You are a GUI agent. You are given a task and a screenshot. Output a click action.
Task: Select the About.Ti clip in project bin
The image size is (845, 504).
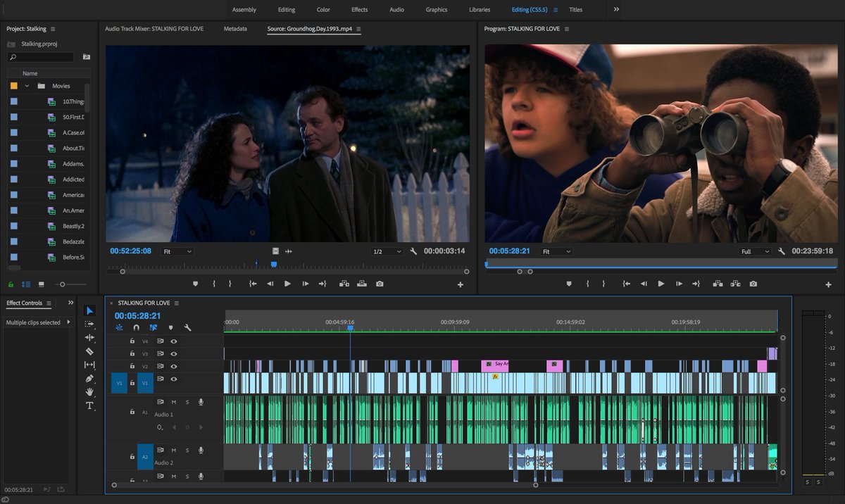tap(73, 149)
